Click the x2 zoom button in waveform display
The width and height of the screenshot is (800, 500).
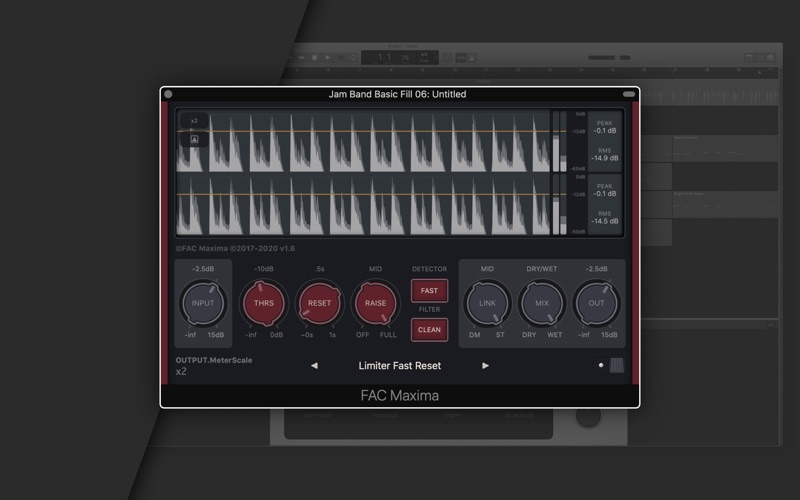(194, 121)
